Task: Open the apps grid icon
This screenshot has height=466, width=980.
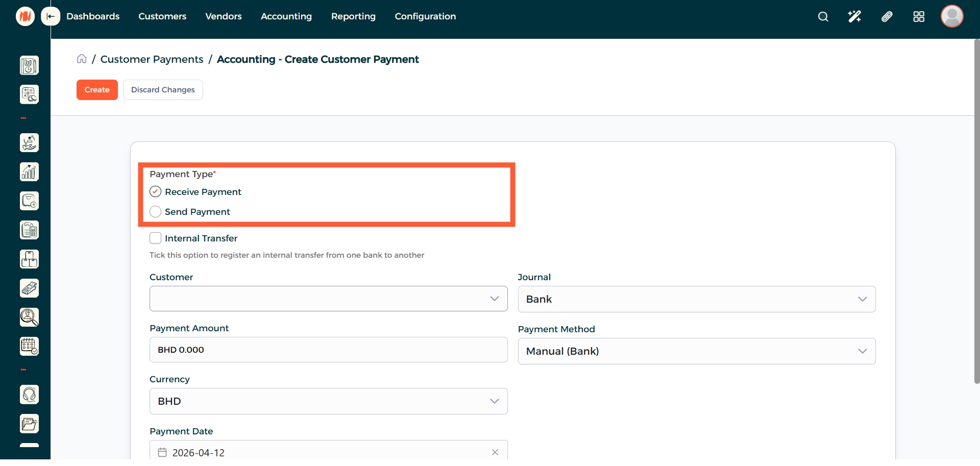Action: click(919, 17)
